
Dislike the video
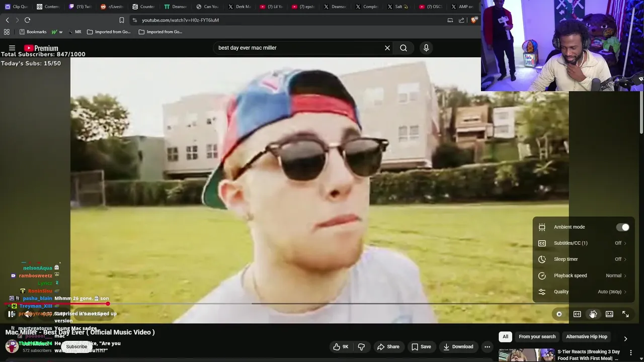point(361,346)
